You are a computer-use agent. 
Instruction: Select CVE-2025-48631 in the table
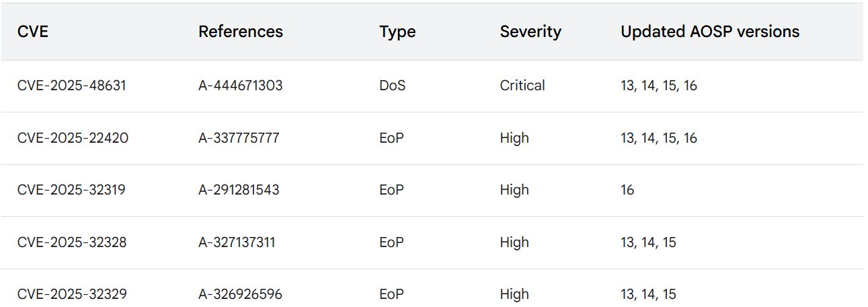[72, 86]
